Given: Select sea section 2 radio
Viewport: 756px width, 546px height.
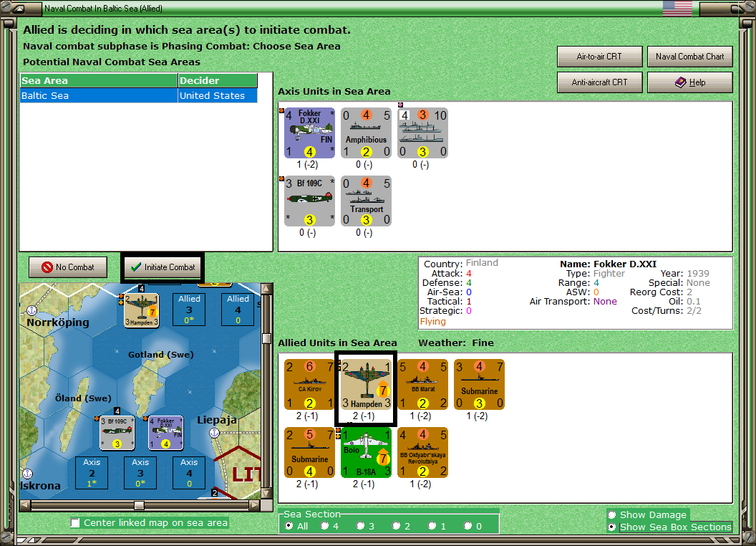Looking at the screenshot, I should [396, 526].
